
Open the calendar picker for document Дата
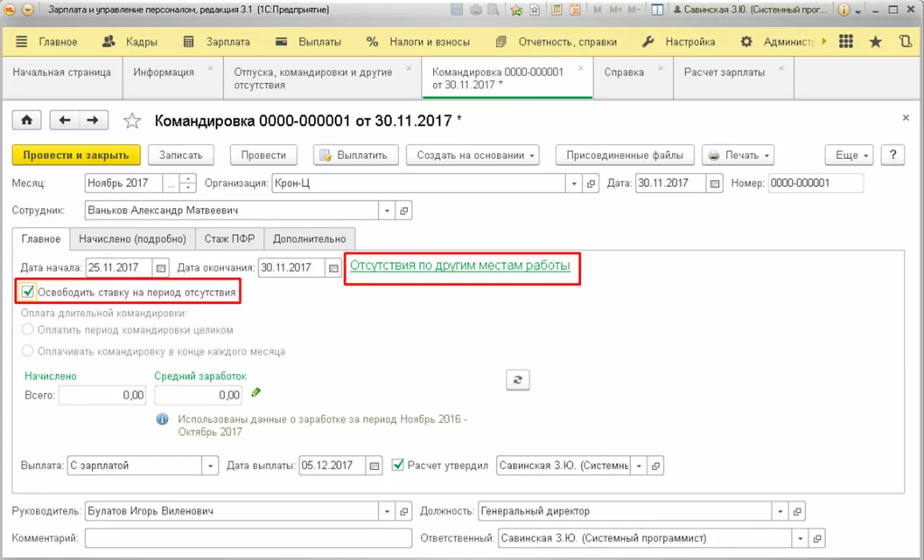715,183
